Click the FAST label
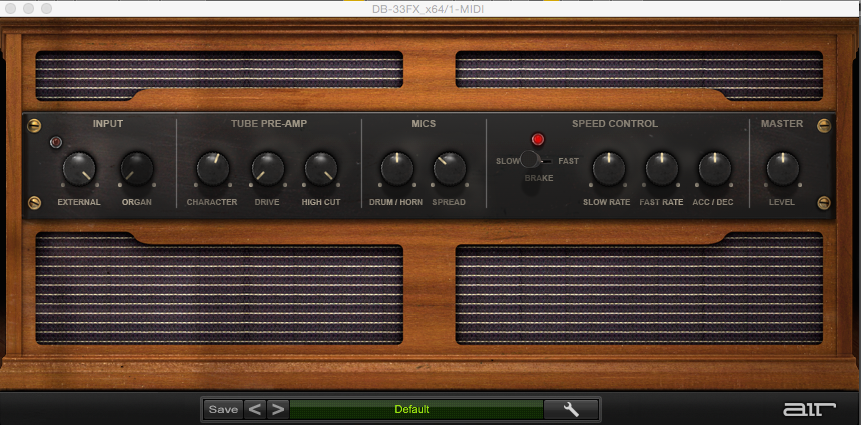Viewport: 861px width, 425px height. click(x=568, y=161)
